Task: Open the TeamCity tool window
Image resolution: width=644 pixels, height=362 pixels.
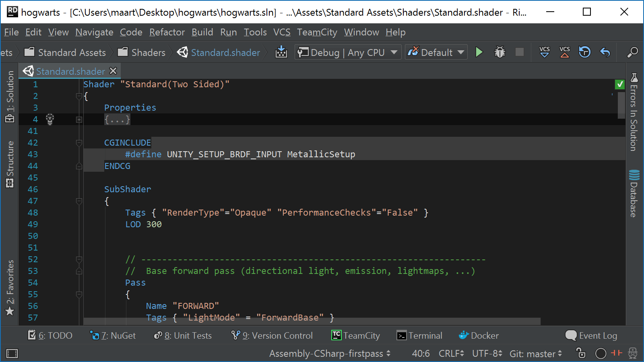Action: [x=356, y=335]
